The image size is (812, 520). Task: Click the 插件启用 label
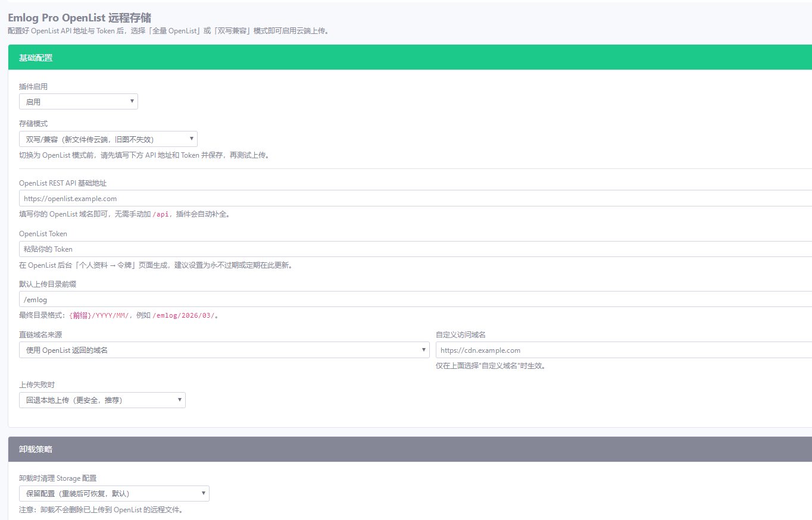[x=33, y=87]
